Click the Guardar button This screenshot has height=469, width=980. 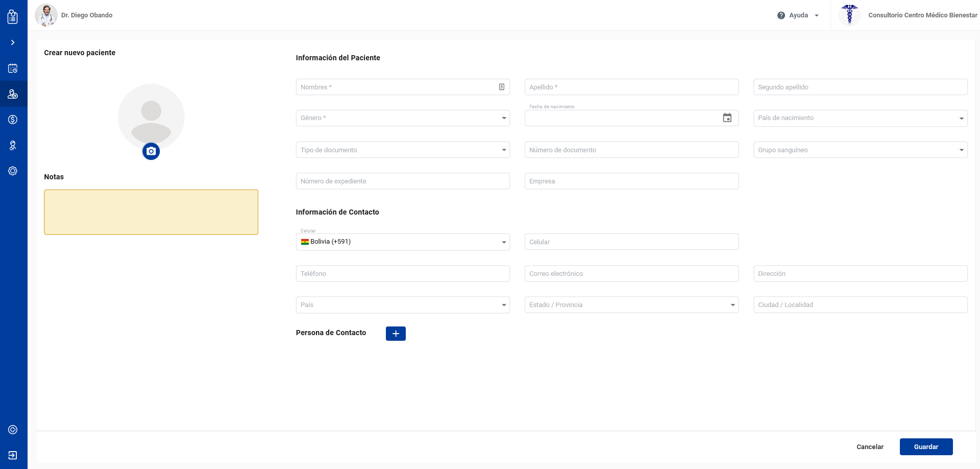coord(926,447)
